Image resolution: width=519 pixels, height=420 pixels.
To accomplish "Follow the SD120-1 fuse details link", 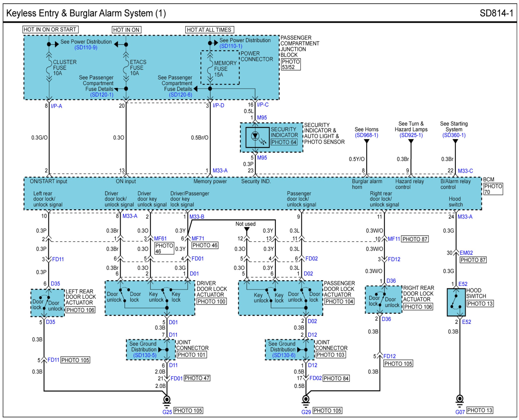I will (x=102, y=95).
